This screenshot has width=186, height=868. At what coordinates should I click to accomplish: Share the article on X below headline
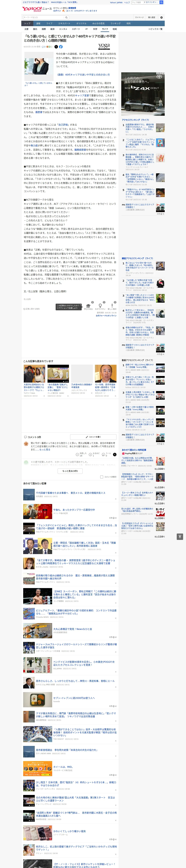56,47
